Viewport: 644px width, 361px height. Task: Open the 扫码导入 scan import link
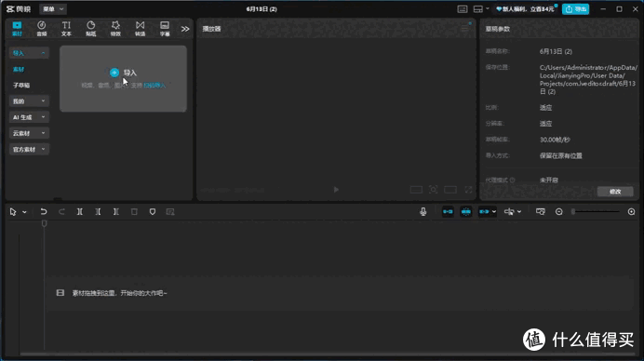coord(154,86)
